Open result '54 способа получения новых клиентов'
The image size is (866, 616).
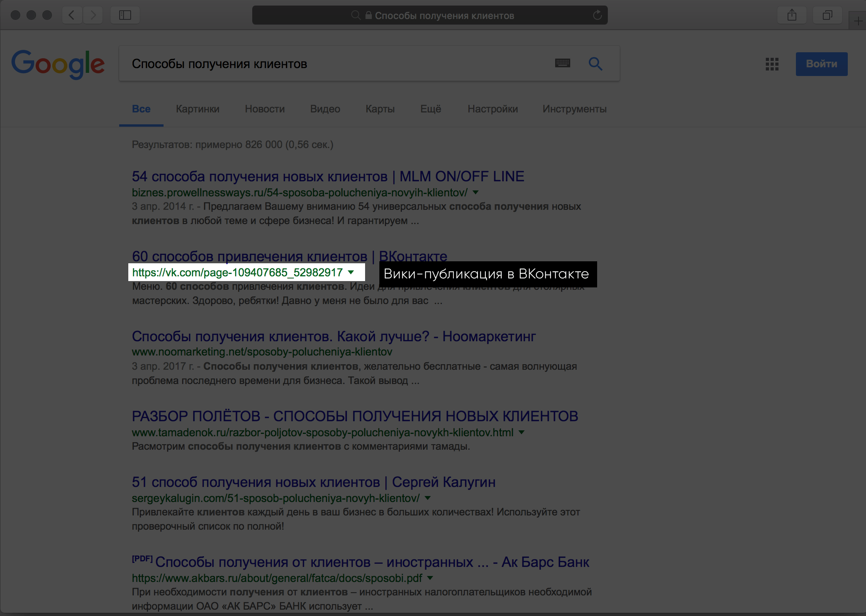click(328, 177)
